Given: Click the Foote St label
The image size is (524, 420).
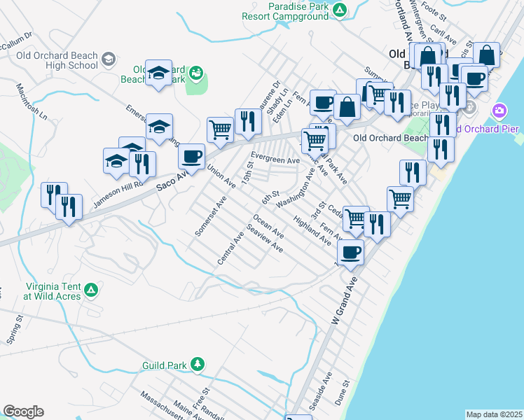Looking at the screenshot, I should click(x=434, y=12).
